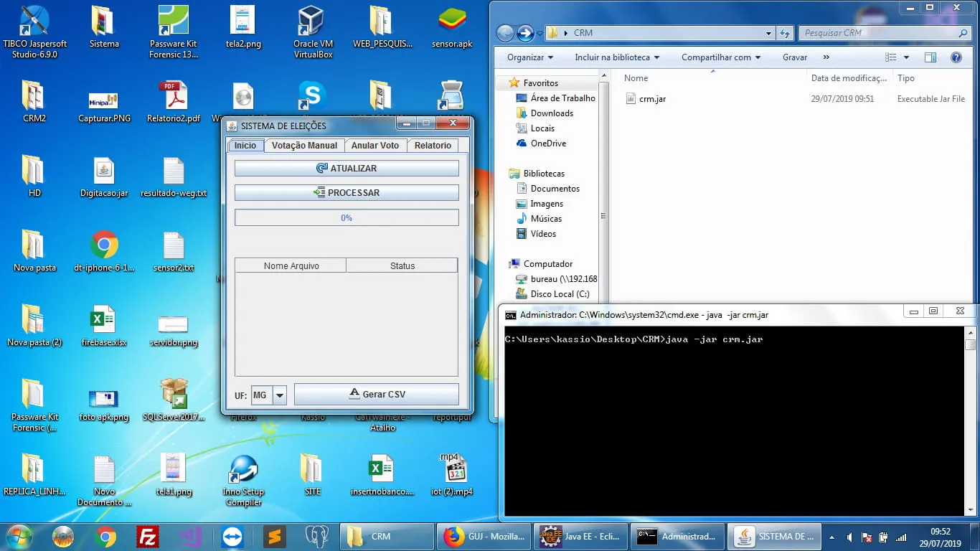Open the Organizar dropdown menu
This screenshot has height=551, width=980.
530,57
